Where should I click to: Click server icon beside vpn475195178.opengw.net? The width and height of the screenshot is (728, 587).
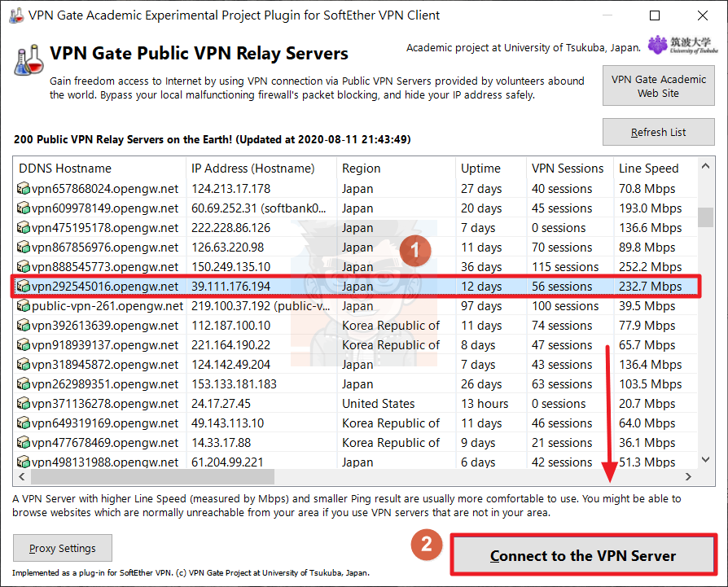coord(24,228)
